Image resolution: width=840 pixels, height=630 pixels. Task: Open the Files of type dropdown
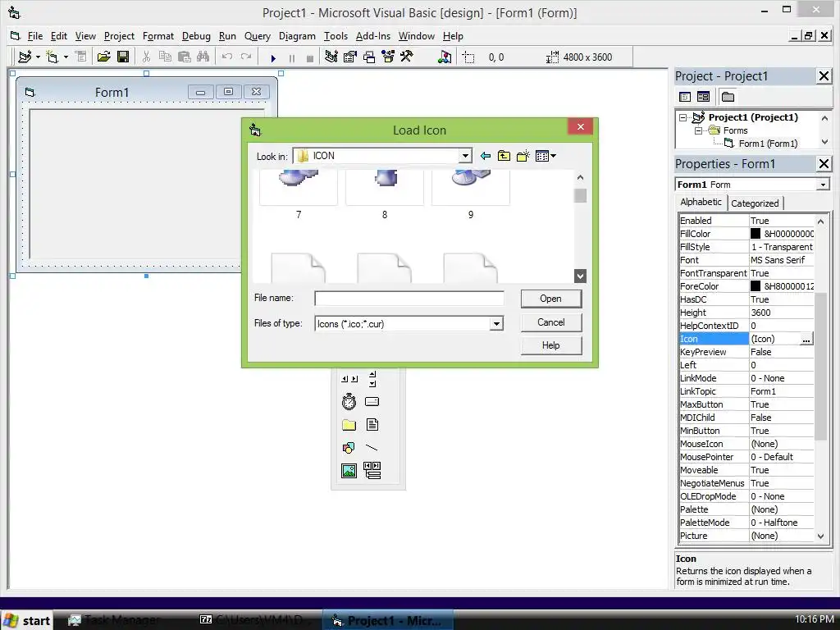coord(496,323)
